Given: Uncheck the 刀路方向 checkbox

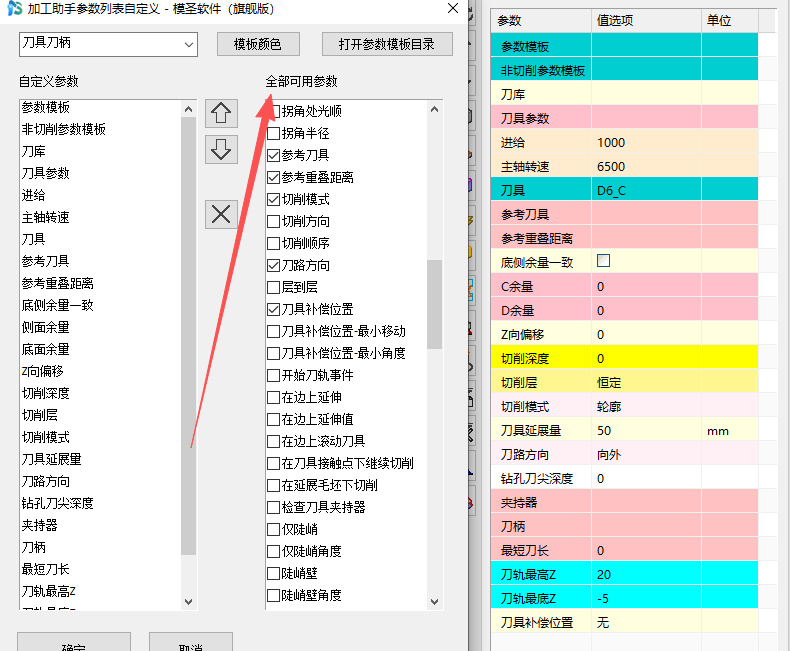Looking at the screenshot, I should [274, 265].
